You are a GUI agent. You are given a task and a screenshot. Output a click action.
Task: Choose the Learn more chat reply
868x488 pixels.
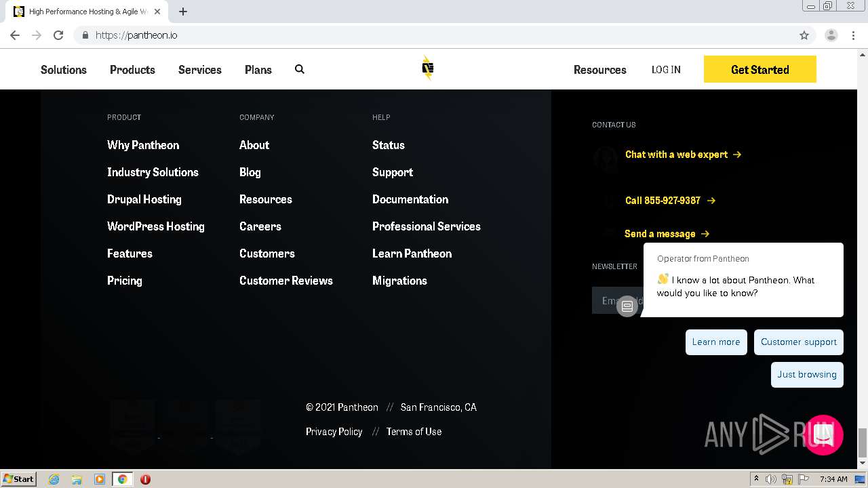click(716, 342)
